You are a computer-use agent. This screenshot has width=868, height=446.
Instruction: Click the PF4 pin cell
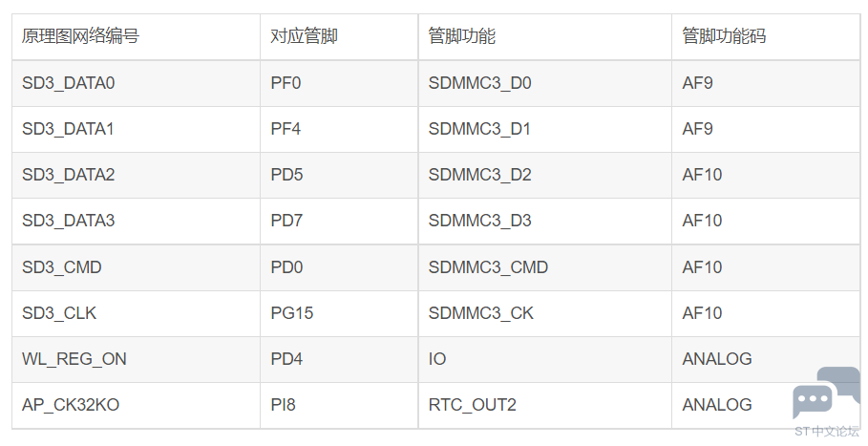pyautogui.click(x=339, y=129)
